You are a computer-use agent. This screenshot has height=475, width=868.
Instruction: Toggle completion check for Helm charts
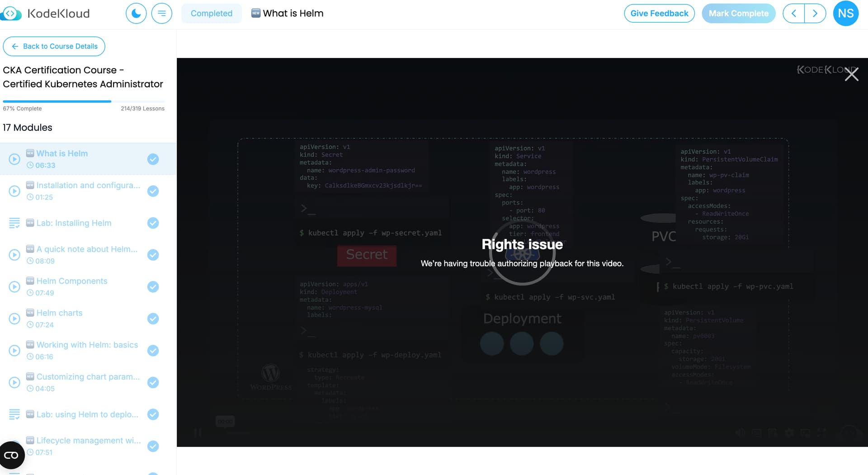(x=153, y=318)
